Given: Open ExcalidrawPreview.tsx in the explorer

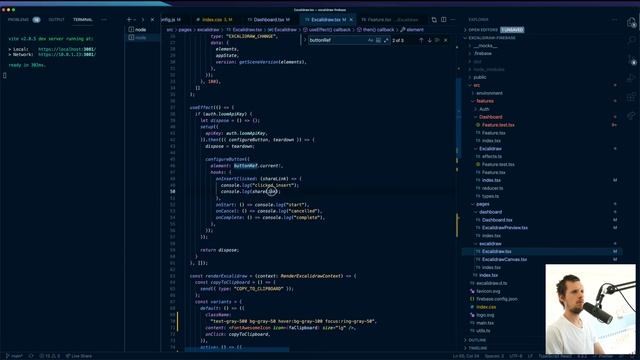Looking at the screenshot, I should click(504, 228).
